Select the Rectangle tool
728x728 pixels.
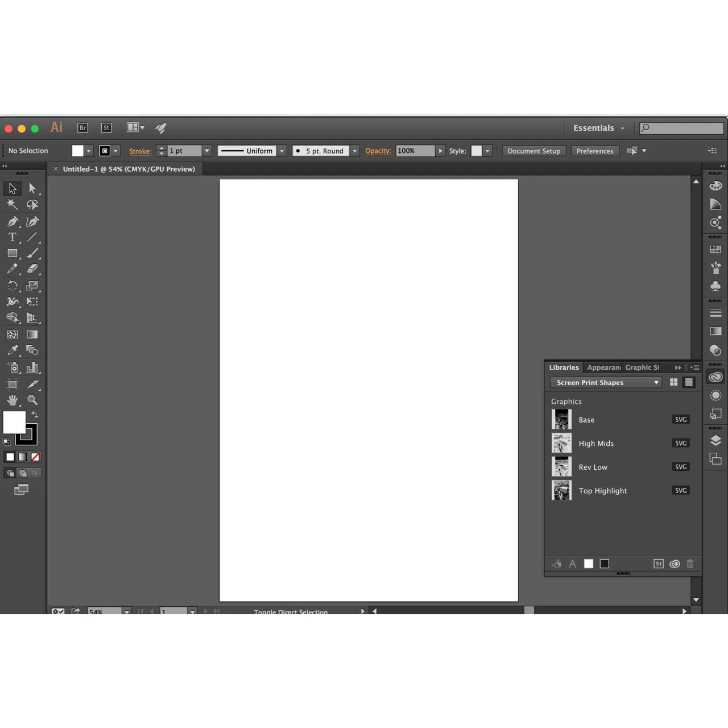(12, 253)
